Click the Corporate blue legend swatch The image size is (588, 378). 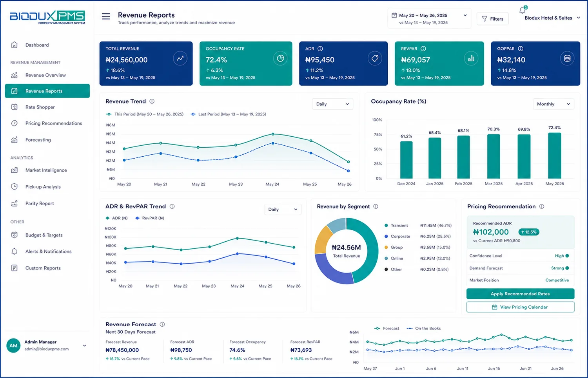point(386,237)
